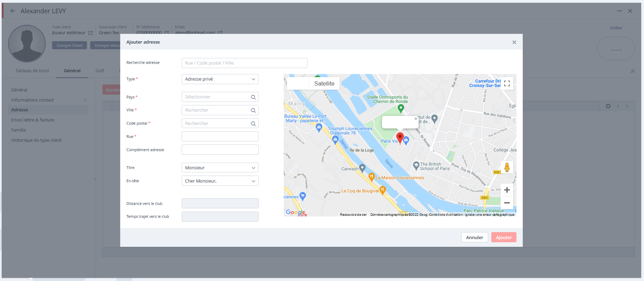This screenshot has height=281, width=644.
Task: Open the external link icon beside the email address
Action: (220, 33)
